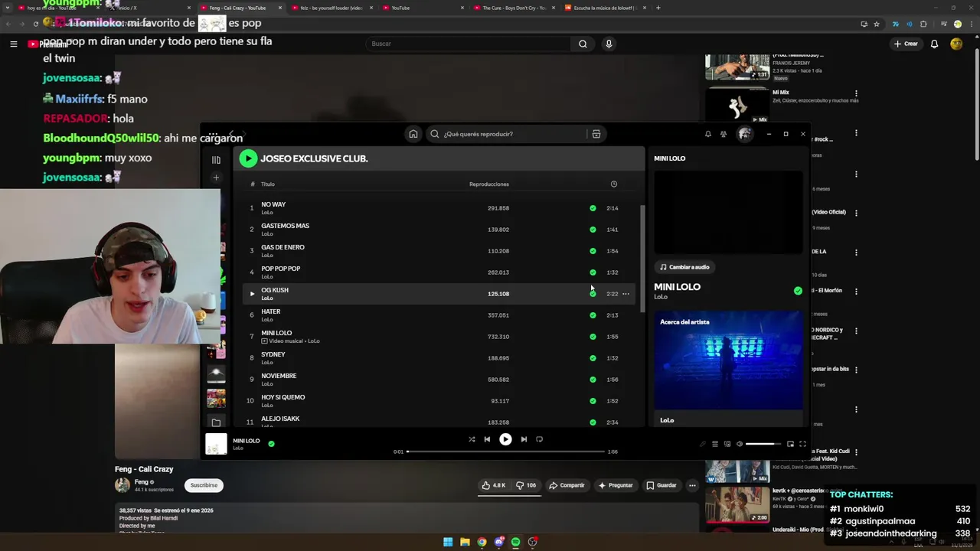Open Spotify Home
This screenshot has height=551, width=980.
pos(413,134)
